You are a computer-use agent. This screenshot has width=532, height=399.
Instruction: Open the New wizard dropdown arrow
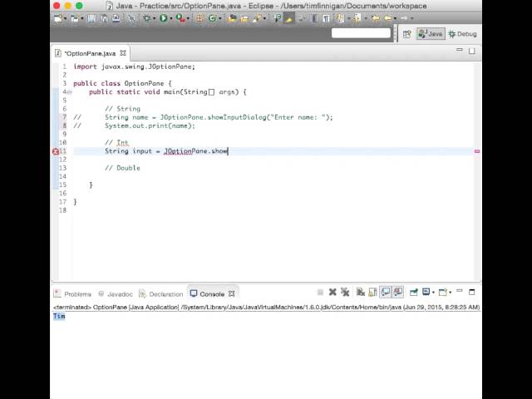click(x=65, y=18)
